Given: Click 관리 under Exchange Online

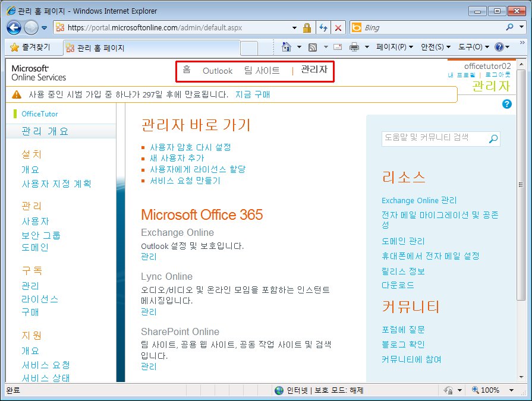Looking at the screenshot, I should tap(149, 257).
